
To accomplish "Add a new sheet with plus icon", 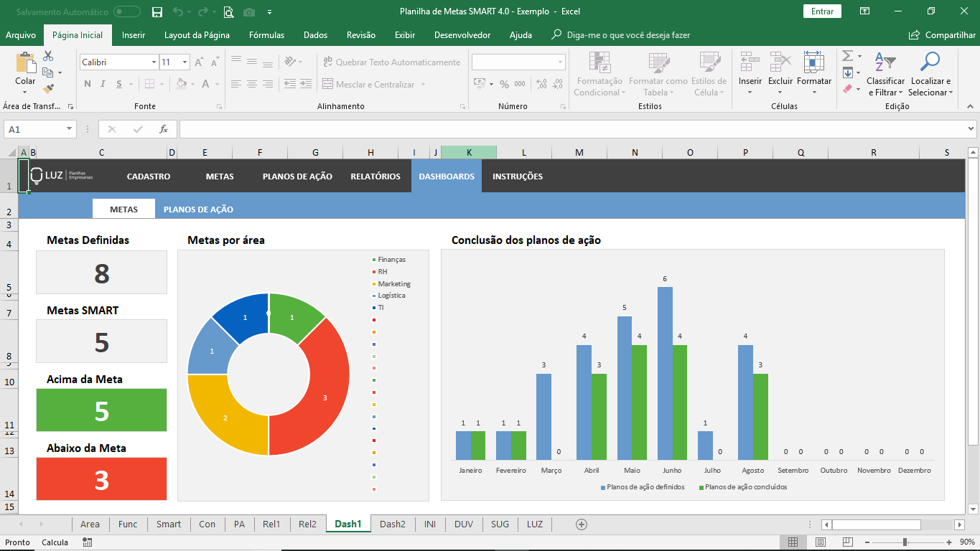I will (582, 524).
